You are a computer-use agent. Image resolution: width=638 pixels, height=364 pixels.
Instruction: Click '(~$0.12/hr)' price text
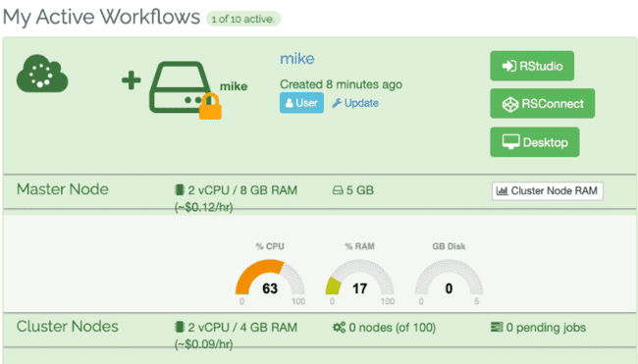coord(204,207)
